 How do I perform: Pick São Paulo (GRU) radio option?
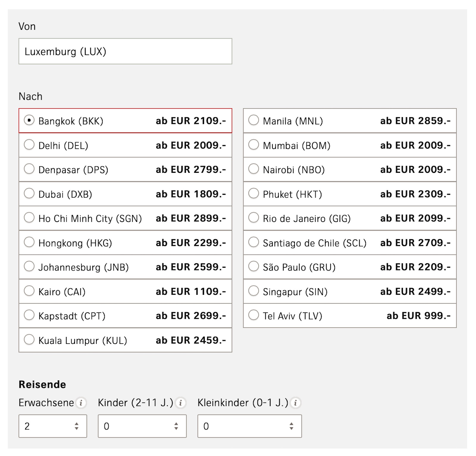tap(253, 266)
